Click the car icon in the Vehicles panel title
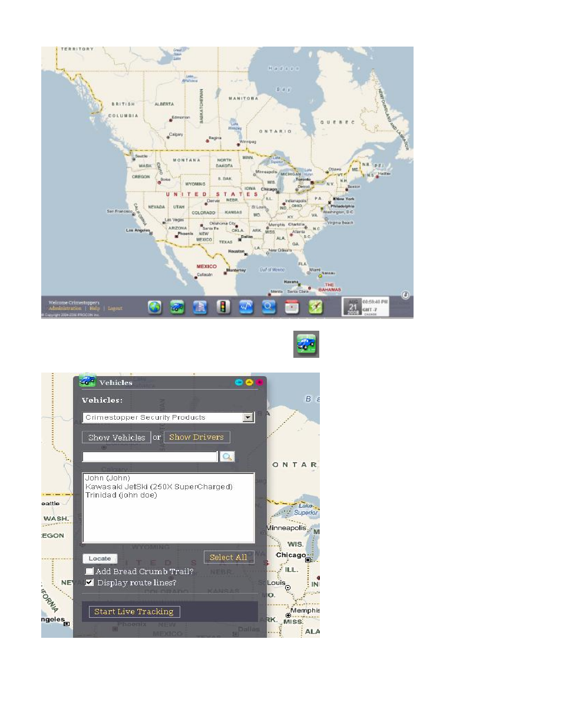 click(x=87, y=380)
